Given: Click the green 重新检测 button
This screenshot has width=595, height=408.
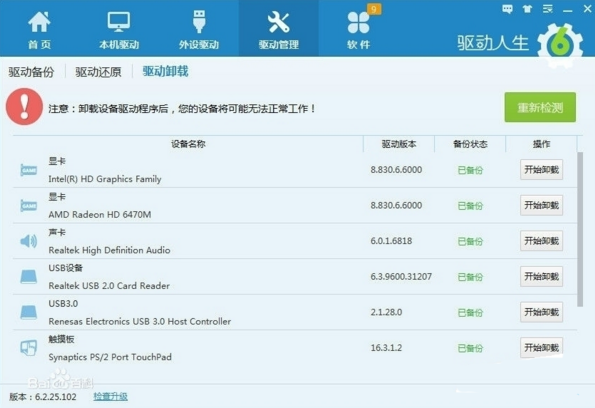Looking at the screenshot, I should 540,107.
